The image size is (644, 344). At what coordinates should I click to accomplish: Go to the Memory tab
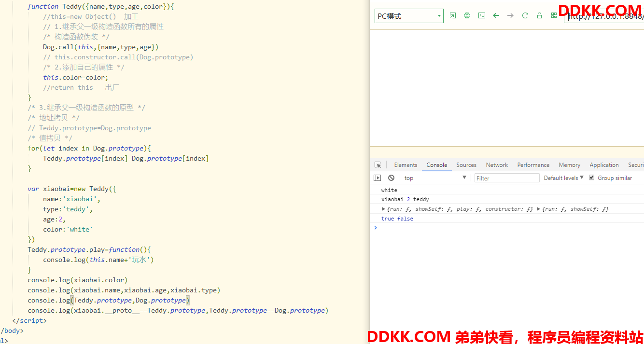click(570, 165)
